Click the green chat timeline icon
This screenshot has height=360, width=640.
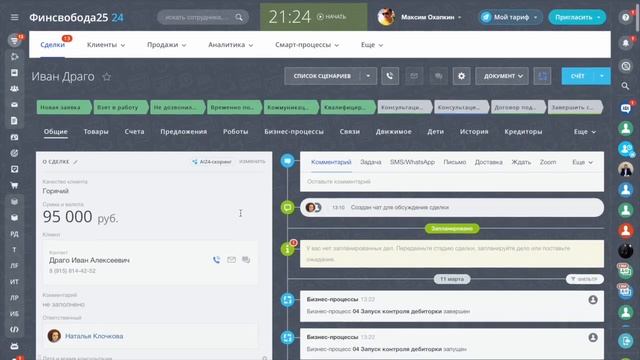[287, 207]
